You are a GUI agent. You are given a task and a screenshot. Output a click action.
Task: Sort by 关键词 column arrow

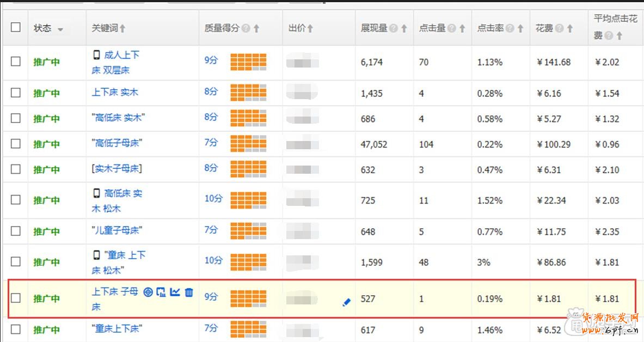122,28
